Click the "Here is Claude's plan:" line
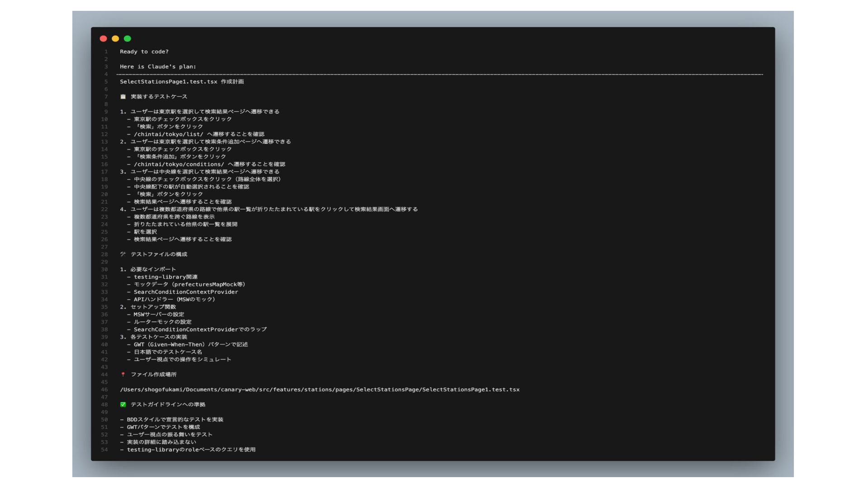The height and width of the screenshot is (488, 868). [158, 66]
